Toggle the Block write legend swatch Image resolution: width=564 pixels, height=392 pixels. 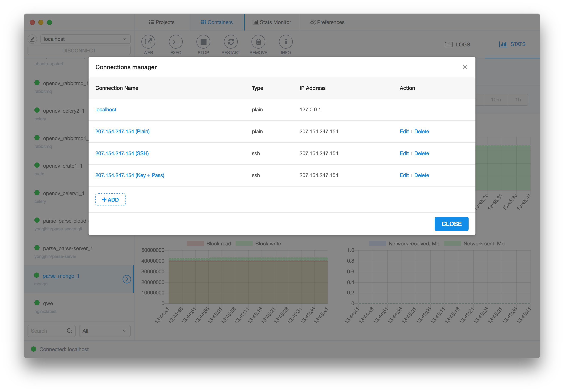244,243
